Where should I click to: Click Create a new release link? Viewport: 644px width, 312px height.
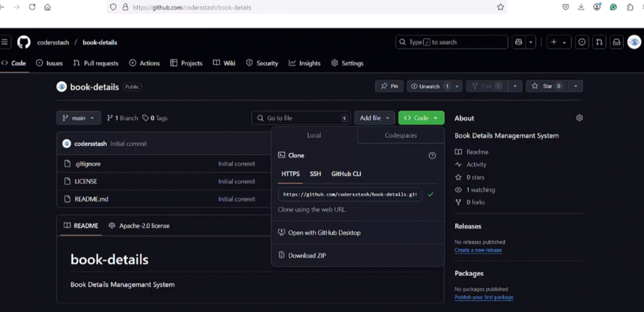pyautogui.click(x=478, y=250)
